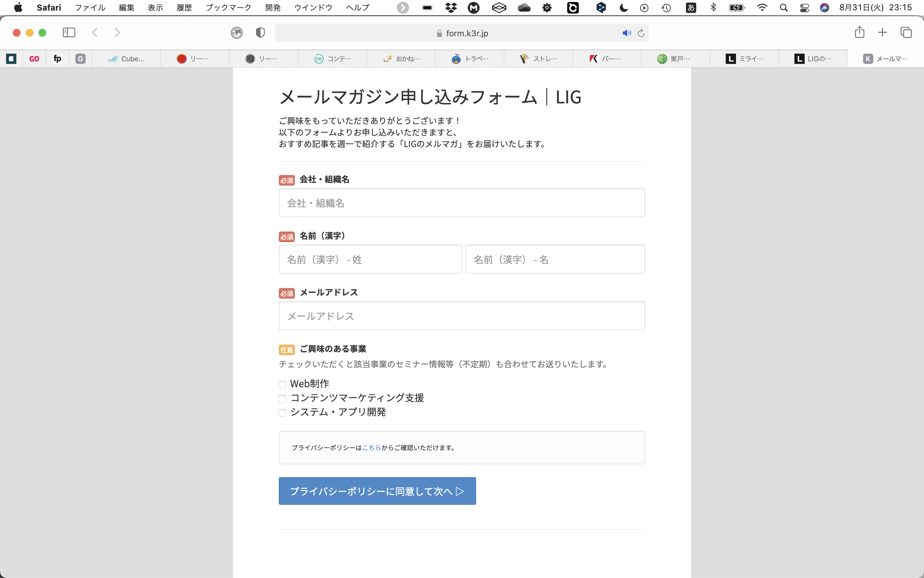Viewport: 924px width, 578px height.
Task: Open the 編集 menu
Action: 126,8
